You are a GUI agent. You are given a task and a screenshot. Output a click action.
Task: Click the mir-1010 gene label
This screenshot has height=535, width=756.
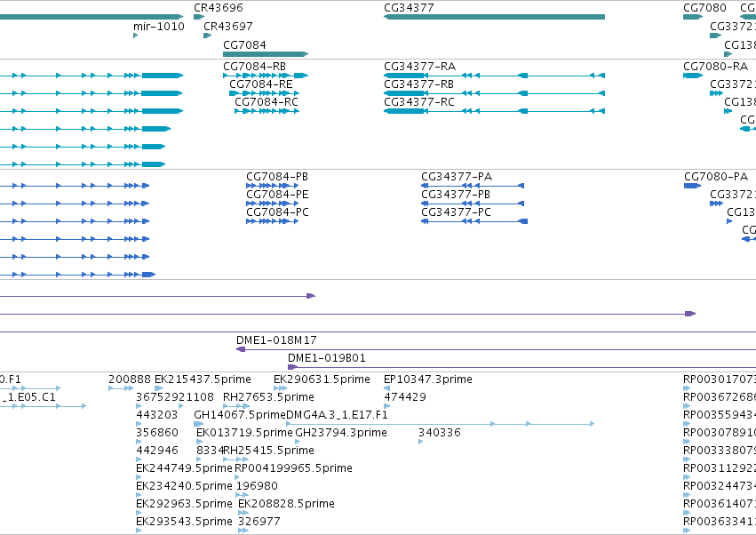159,26
